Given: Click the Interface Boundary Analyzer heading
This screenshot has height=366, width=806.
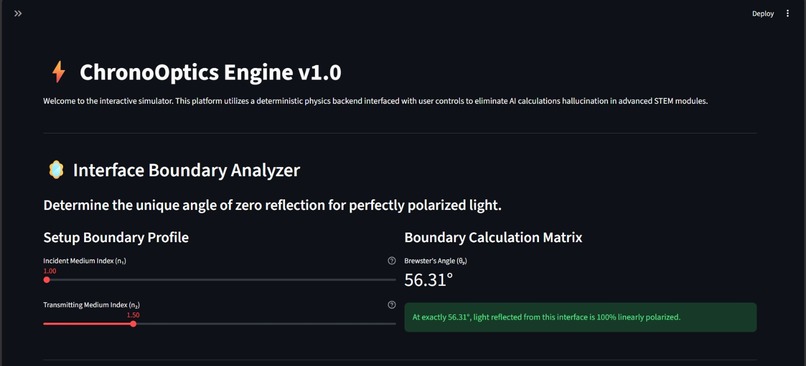Looking at the screenshot, I should (186, 170).
